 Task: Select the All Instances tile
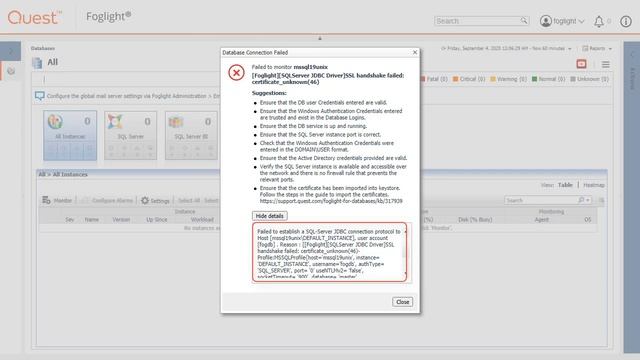pos(70,135)
